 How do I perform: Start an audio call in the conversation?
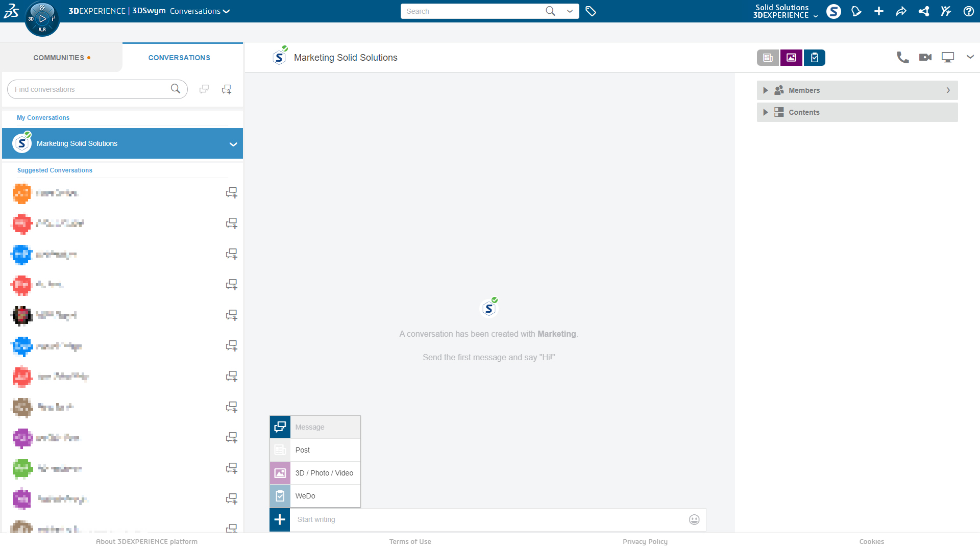pos(902,57)
